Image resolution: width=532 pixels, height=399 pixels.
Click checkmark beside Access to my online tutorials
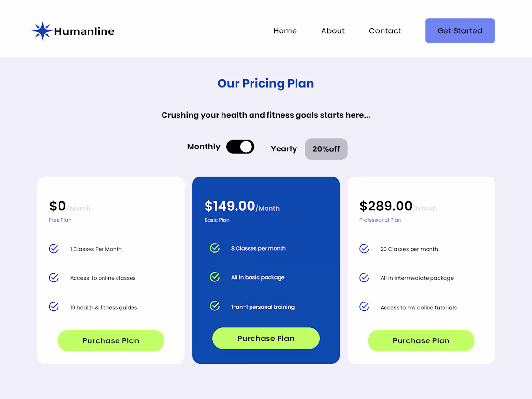point(364,307)
